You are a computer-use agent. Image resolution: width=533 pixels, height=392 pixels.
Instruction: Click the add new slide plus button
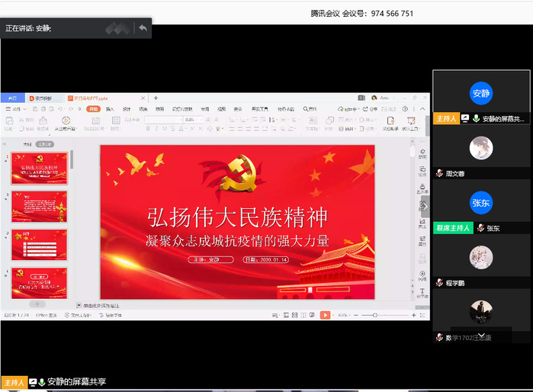(x=37, y=304)
